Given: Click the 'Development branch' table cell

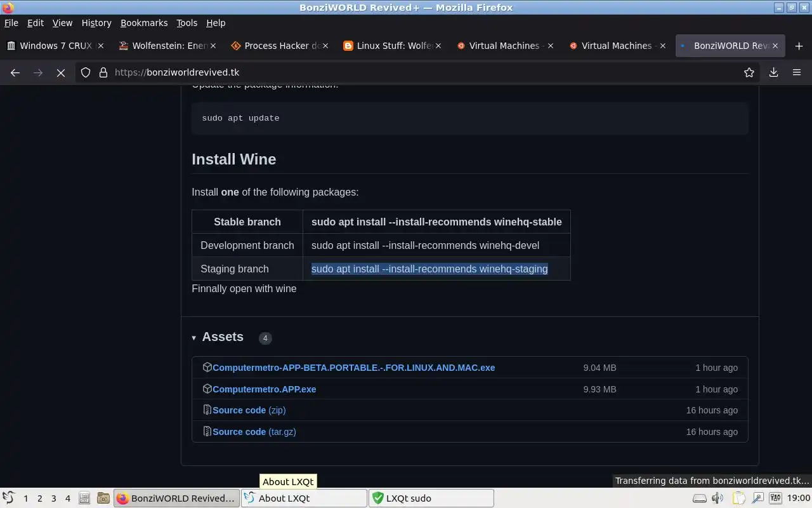Looking at the screenshot, I should click(247, 245).
